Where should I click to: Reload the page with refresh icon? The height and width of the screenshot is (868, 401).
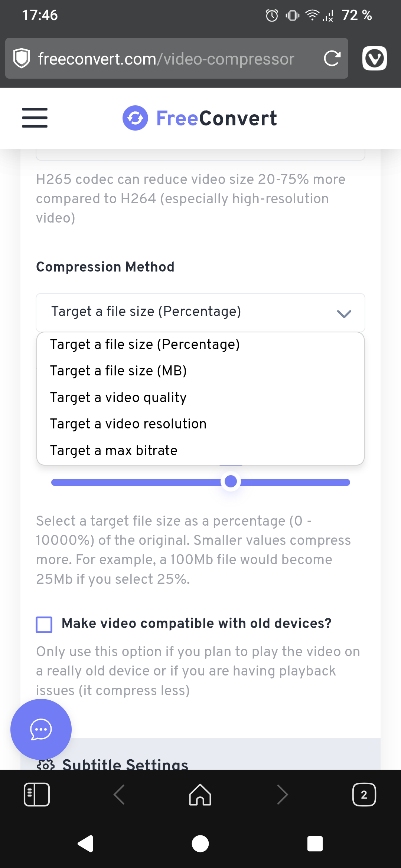(x=332, y=59)
